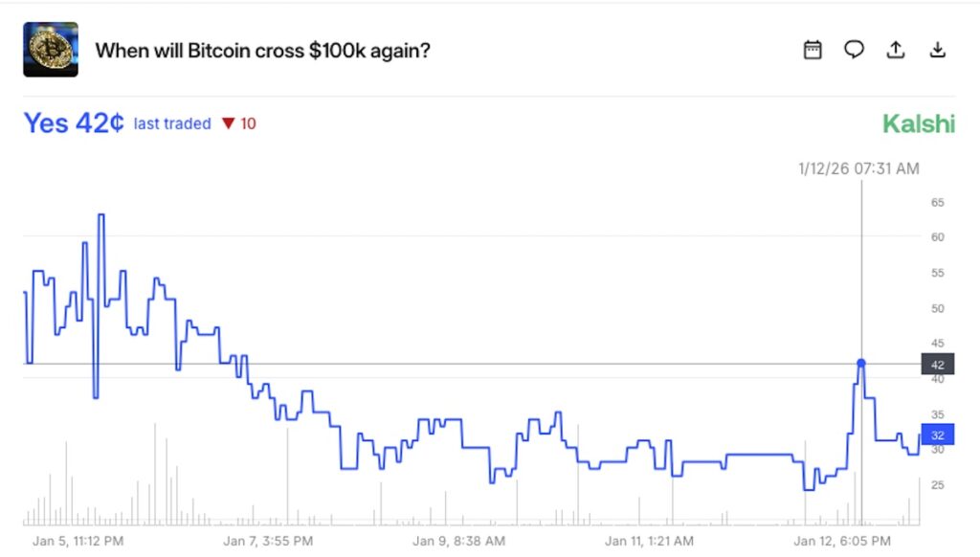The height and width of the screenshot is (557, 980).
Task: Click the dark 42 crosshair price tag
Action: (937, 364)
